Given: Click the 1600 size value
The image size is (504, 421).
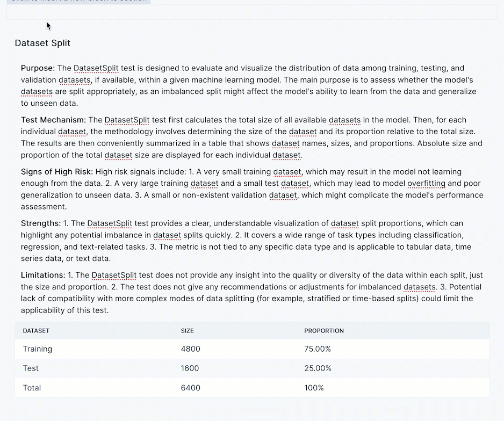Looking at the screenshot, I should point(190,368).
